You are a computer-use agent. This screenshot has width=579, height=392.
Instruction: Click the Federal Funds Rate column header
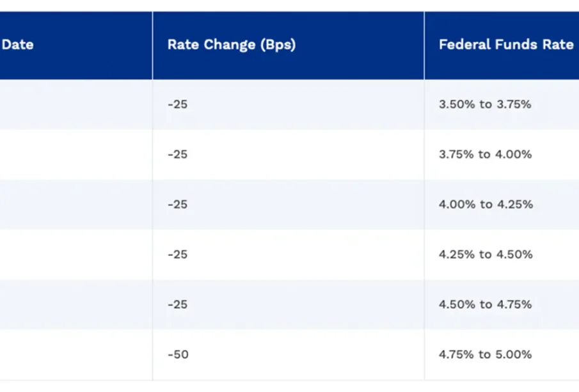pyautogui.click(x=505, y=45)
